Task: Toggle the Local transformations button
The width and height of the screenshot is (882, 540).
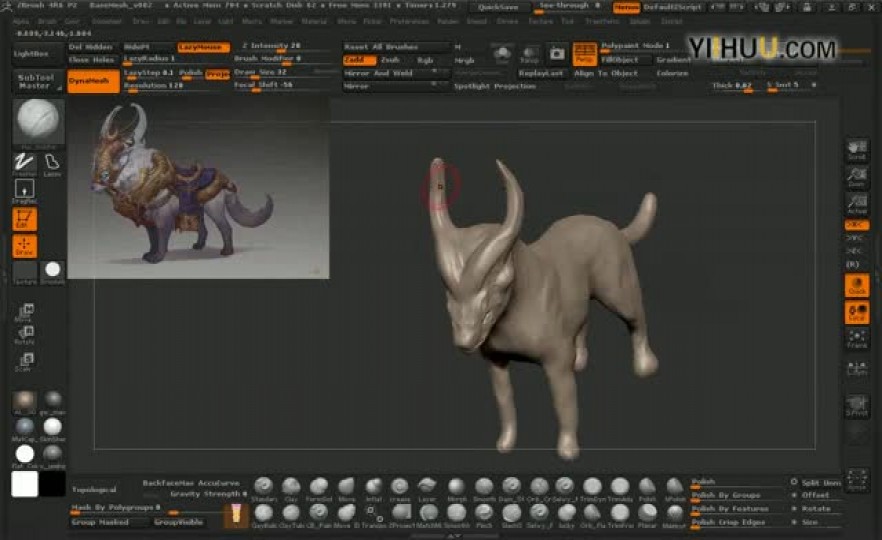Action: [857, 313]
